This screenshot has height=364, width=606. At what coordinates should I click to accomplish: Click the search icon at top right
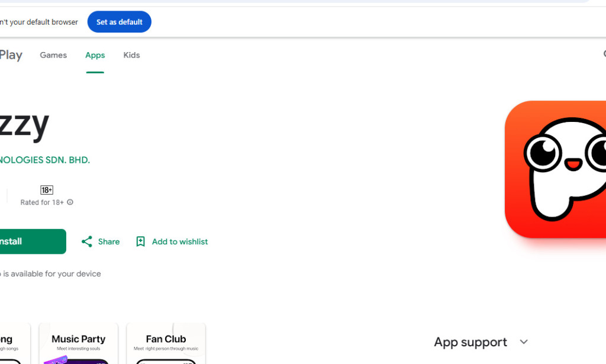603,54
